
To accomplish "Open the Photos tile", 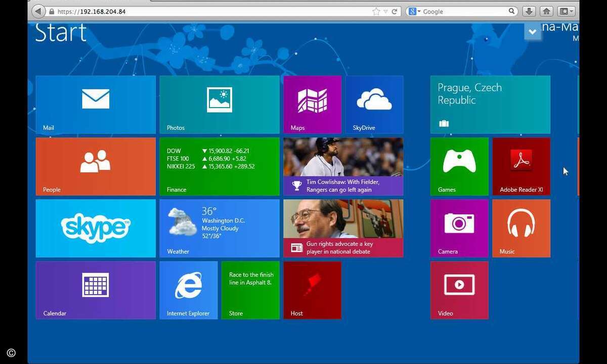I will [x=220, y=105].
